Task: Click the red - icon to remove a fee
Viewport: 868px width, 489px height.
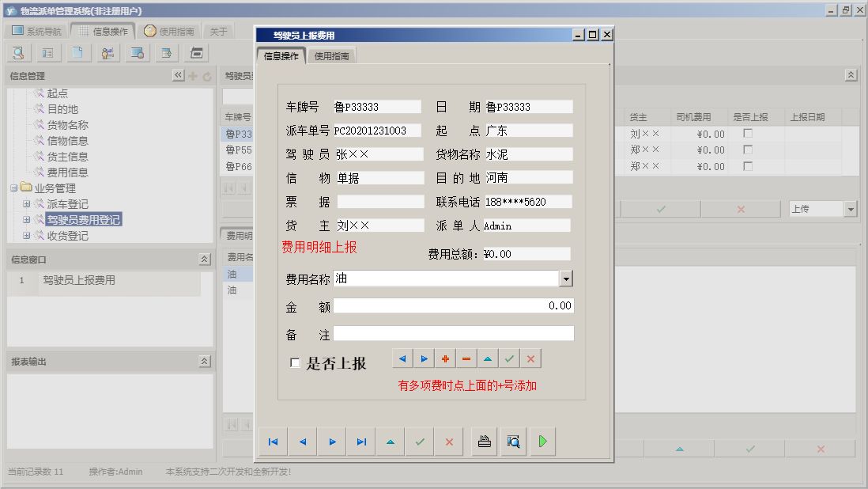Action: [x=466, y=358]
